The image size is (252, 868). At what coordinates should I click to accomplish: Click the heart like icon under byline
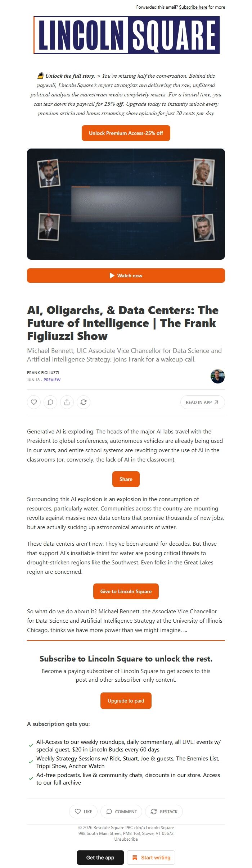click(34, 402)
